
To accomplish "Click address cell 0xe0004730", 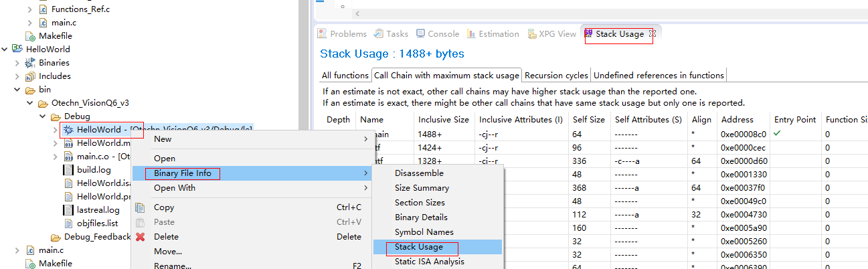I will tap(743, 214).
